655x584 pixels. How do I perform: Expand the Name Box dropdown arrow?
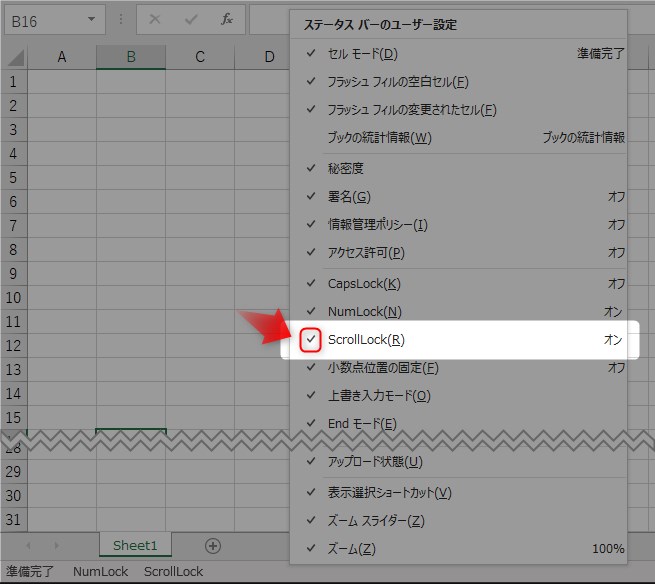(91, 19)
